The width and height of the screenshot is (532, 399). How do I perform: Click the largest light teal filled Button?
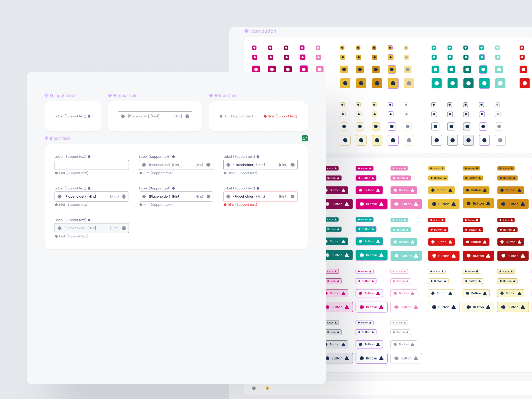tap(406, 256)
